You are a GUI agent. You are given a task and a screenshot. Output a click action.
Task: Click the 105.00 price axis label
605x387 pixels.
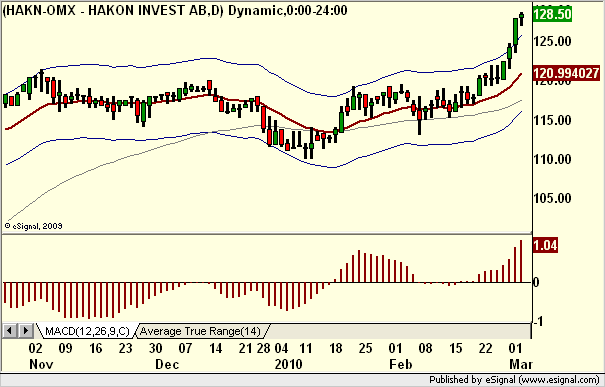553,198
